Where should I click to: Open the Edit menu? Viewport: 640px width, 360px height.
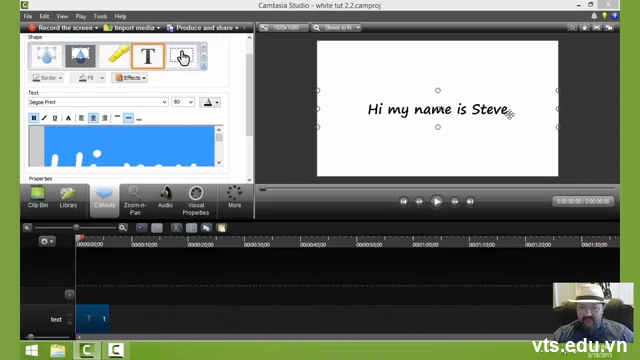coord(44,16)
